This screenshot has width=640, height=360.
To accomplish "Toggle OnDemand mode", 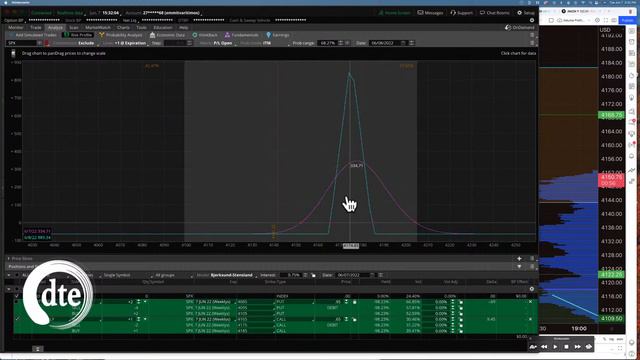I will click(520, 27).
